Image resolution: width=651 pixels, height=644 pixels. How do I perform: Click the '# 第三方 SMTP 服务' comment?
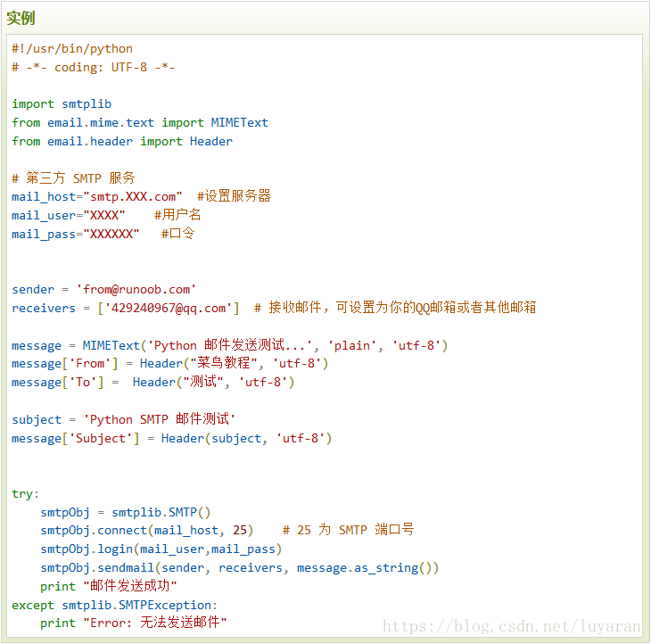pyautogui.click(x=73, y=178)
